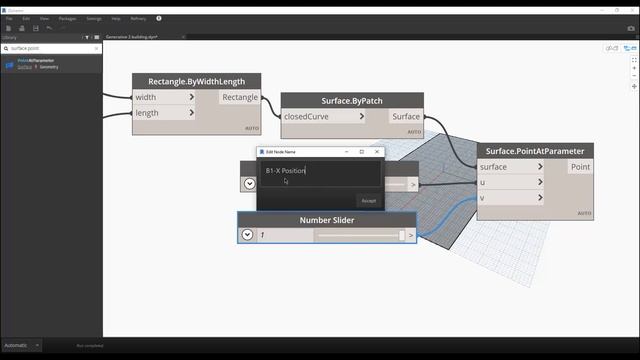Screen dimensions: 640x360
Task: Expand the Number Slider settings chevron
Action: 247,235
